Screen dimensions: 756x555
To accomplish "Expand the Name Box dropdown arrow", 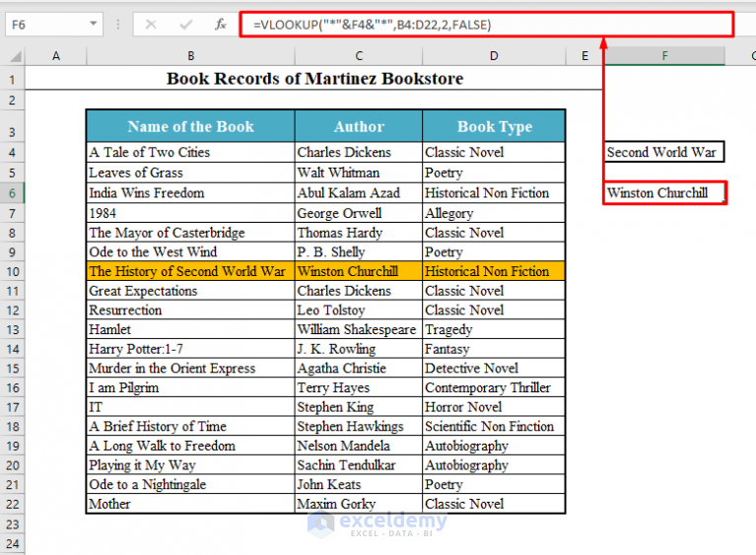I will click(94, 24).
